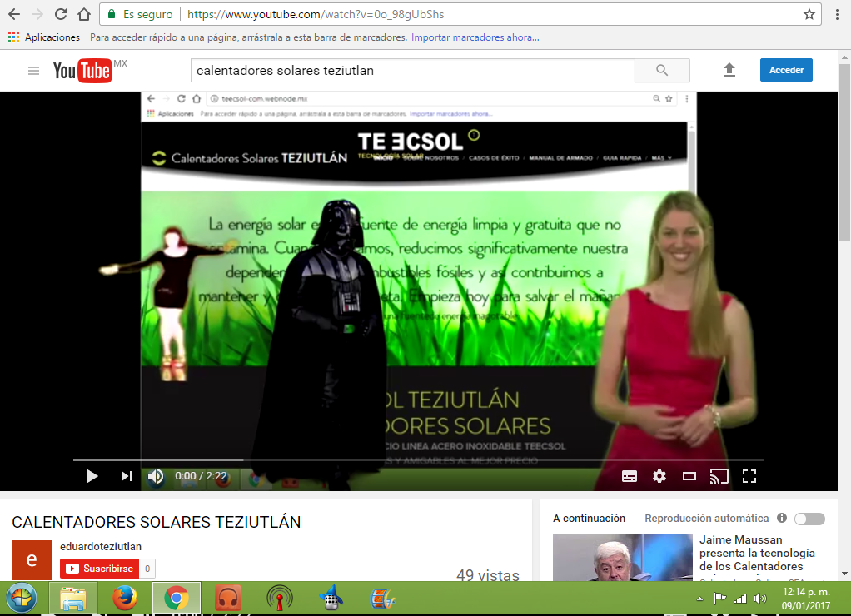The height and width of the screenshot is (616, 851).
Task: Open the wizard hat app in taskbar
Action: (331, 598)
